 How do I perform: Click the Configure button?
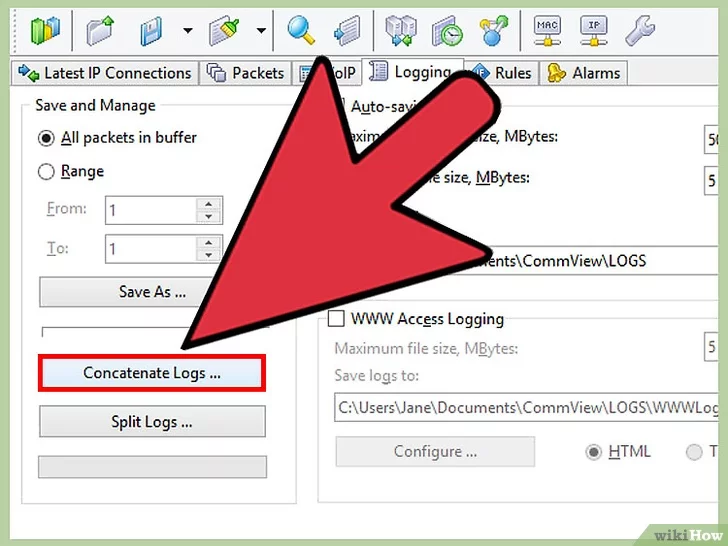pos(435,451)
